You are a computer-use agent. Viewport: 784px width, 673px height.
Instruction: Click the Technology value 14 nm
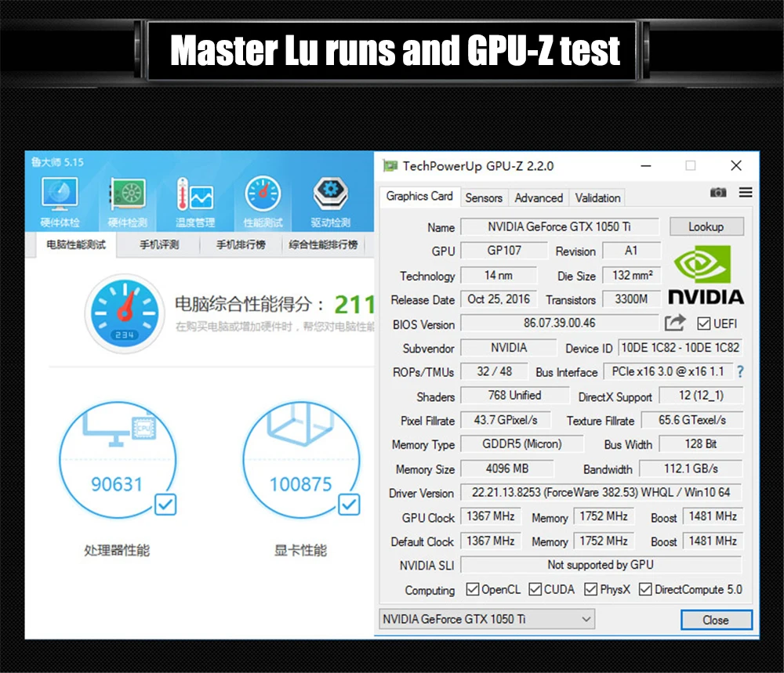coord(498,275)
